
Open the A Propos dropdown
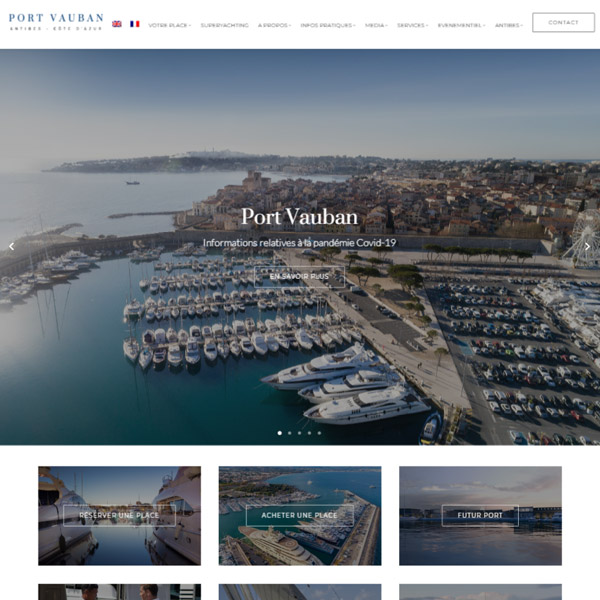tap(274, 25)
